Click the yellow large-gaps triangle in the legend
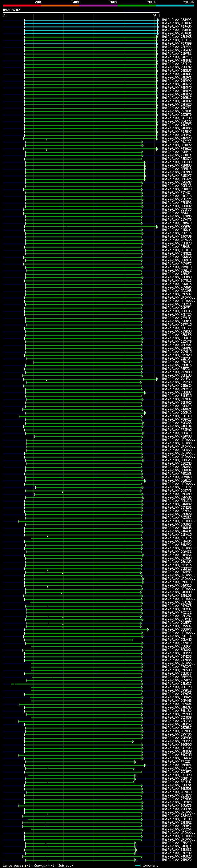 click(x=25, y=865)
